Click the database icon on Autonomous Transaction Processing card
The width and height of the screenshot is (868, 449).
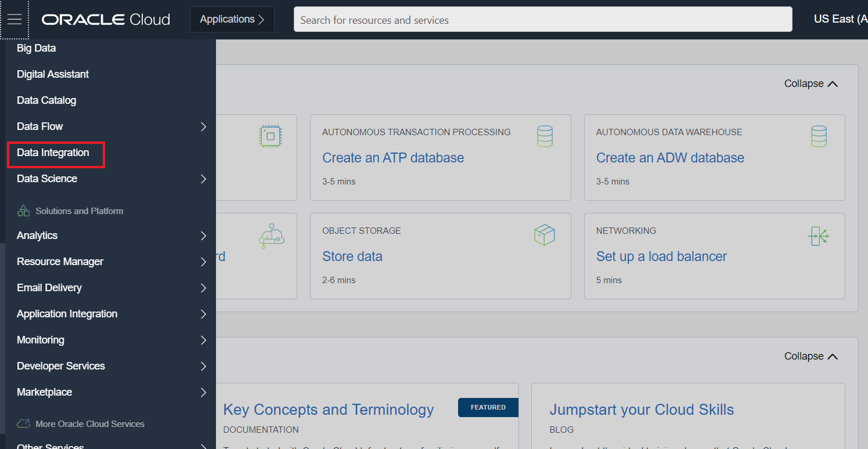545,135
